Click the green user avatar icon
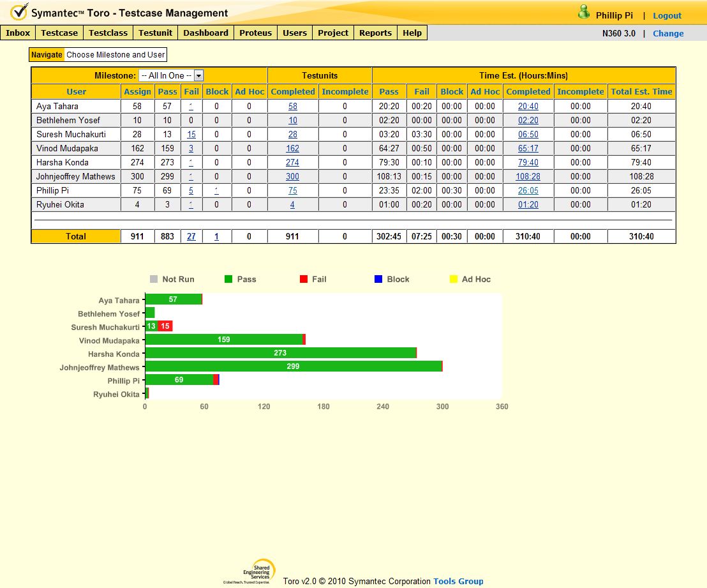This screenshot has height=588, width=707. pyautogui.click(x=583, y=12)
